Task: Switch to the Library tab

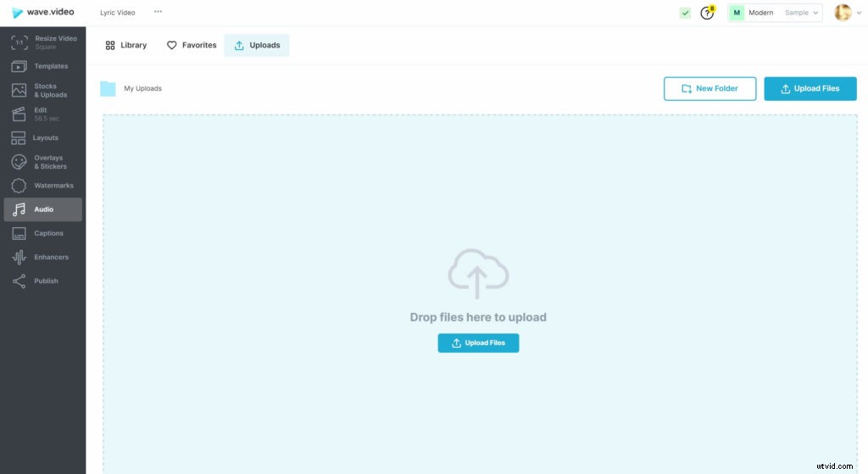Action: pyautogui.click(x=125, y=46)
